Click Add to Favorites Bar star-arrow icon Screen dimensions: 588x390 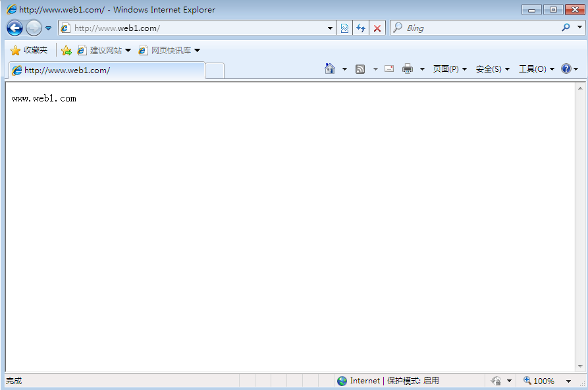67,50
